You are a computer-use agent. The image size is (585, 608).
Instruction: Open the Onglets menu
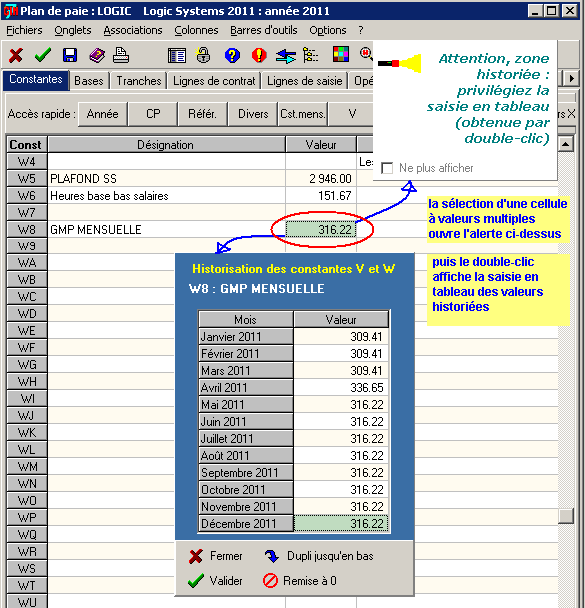[73, 30]
